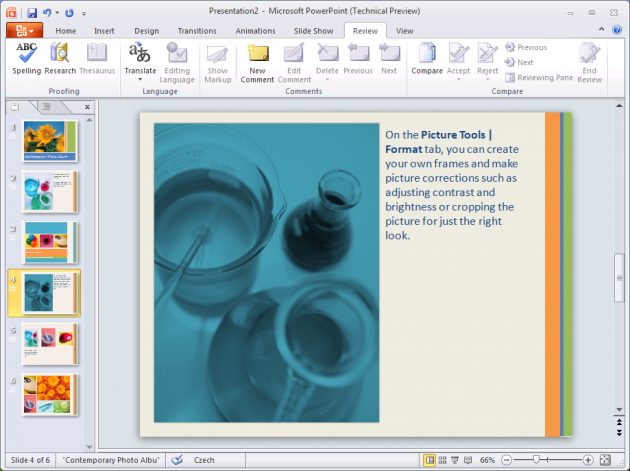The height and width of the screenshot is (471, 630).
Task: Switch to the View tab
Action: (x=404, y=31)
